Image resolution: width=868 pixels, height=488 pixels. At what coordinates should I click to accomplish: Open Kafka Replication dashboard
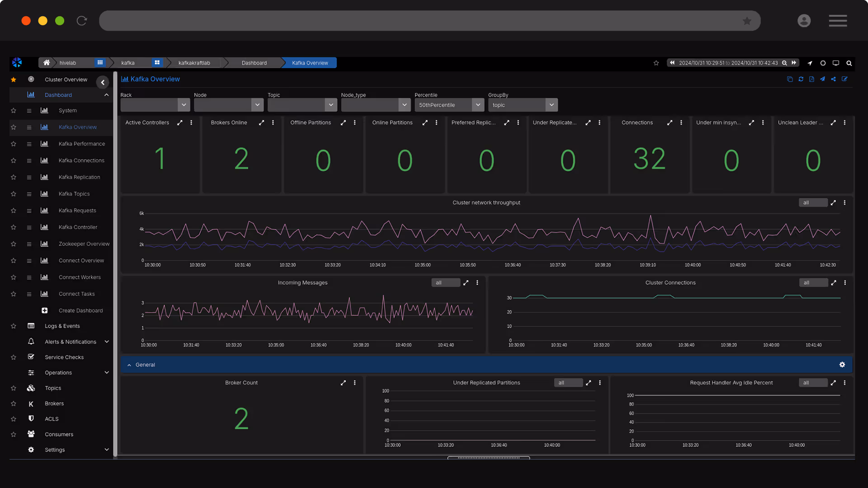tap(79, 177)
